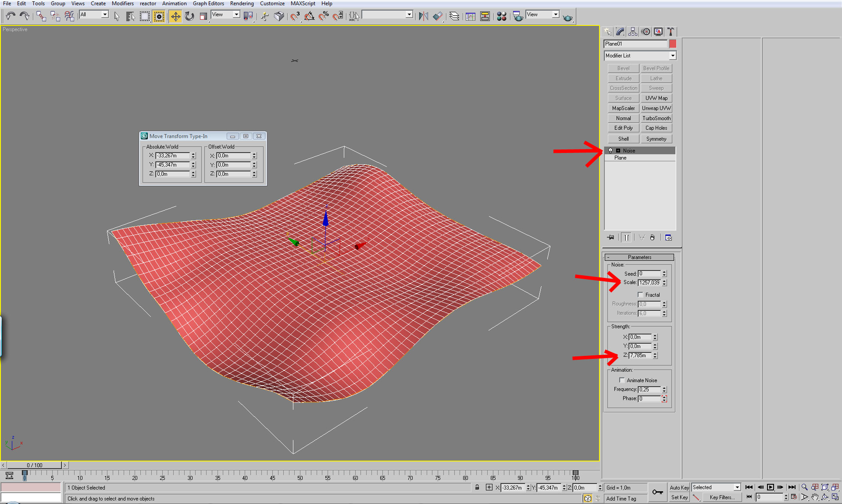Expand the Noise modifier sub-objects

(x=618, y=151)
